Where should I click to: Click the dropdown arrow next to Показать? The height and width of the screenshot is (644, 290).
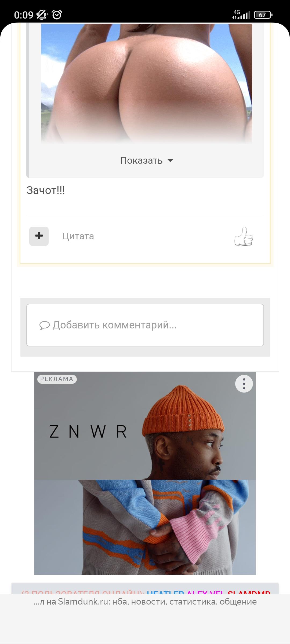[170, 160]
